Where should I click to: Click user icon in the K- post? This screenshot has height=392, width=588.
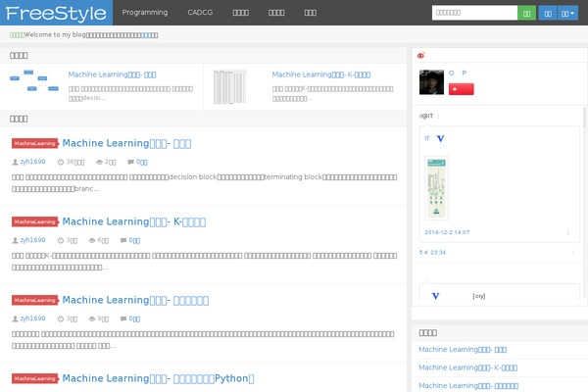(15, 240)
